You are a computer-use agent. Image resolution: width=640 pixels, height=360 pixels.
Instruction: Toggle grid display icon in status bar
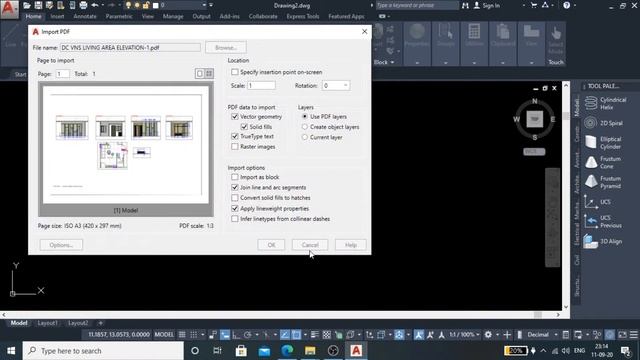(182, 335)
